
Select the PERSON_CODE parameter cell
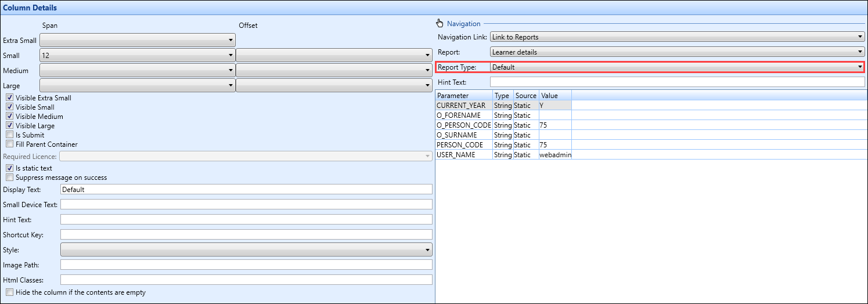pyautogui.click(x=464, y=145)
